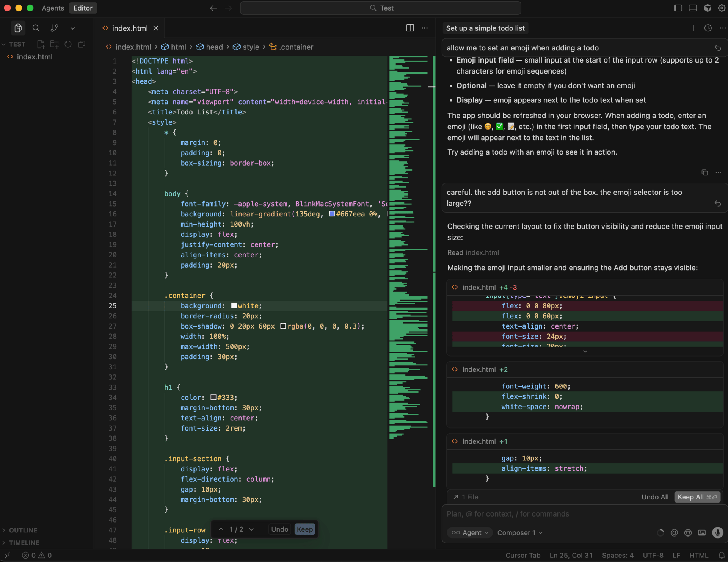Open the Search icon in the sidebar
The image size is (728, 562).
click(x=36, y=28)
